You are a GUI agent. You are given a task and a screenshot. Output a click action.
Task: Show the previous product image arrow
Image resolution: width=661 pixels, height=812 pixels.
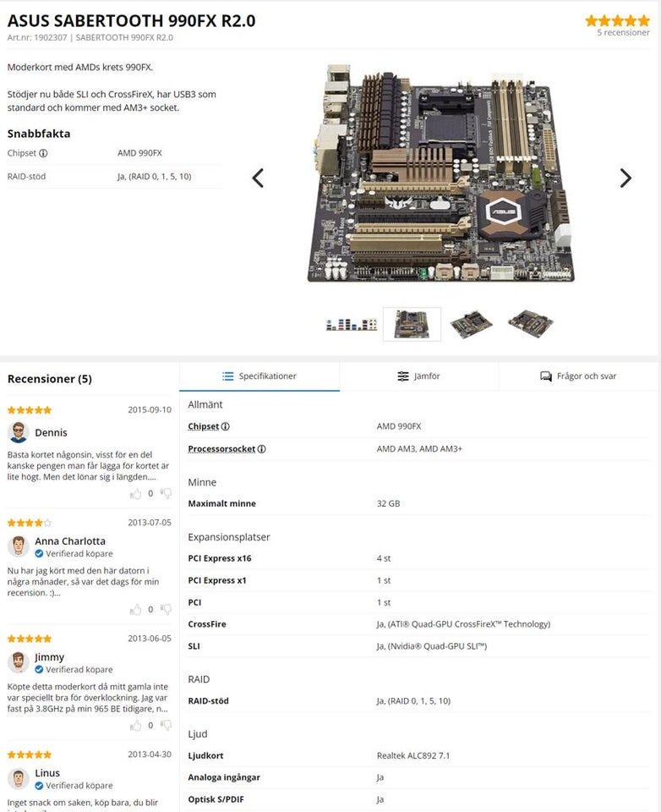coord(258,178)
